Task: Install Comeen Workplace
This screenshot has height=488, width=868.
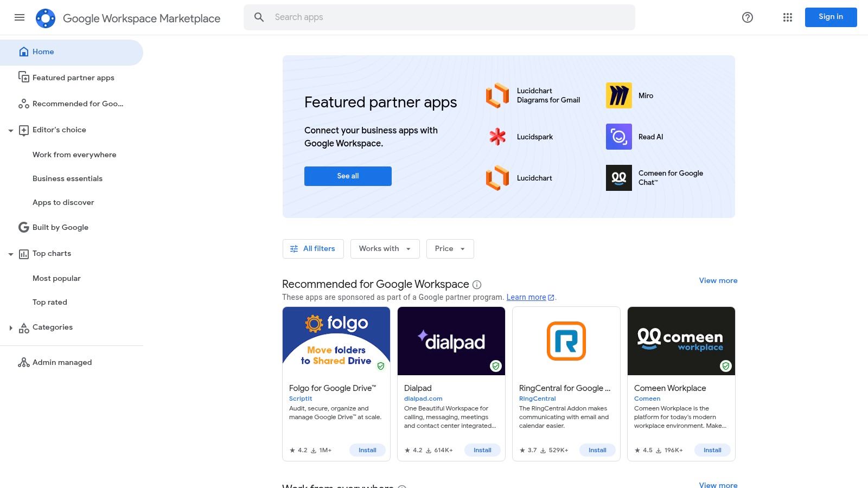Action: point(712,450)
